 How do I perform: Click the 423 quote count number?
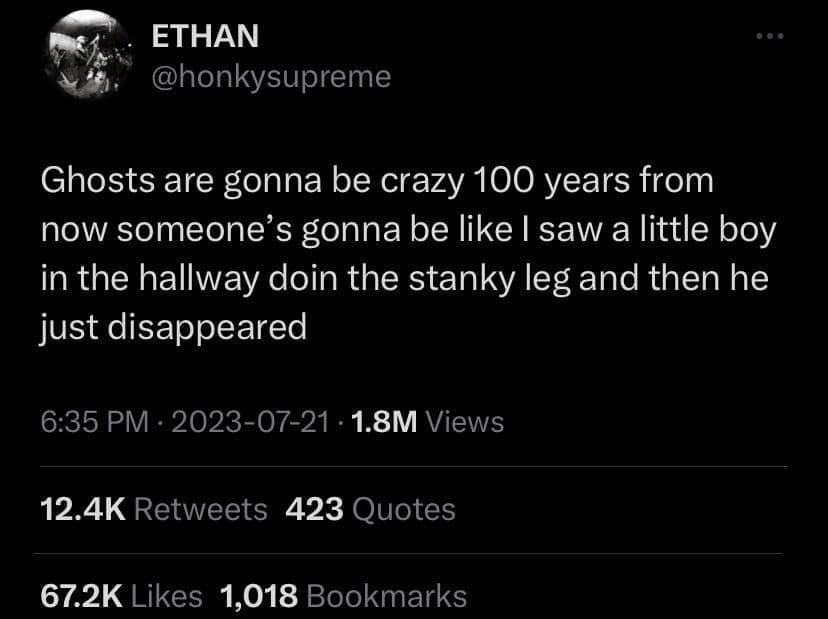315,509
